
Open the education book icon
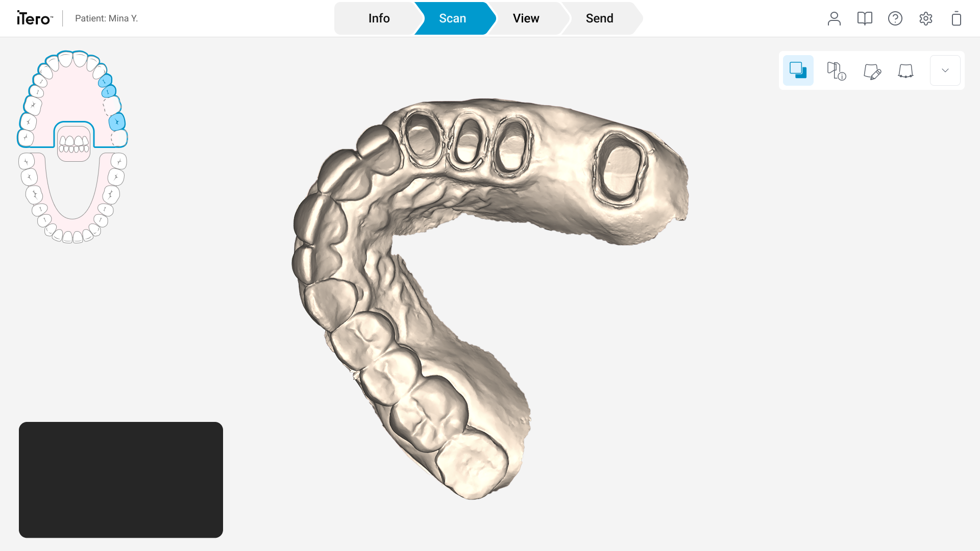pos(865,18)
